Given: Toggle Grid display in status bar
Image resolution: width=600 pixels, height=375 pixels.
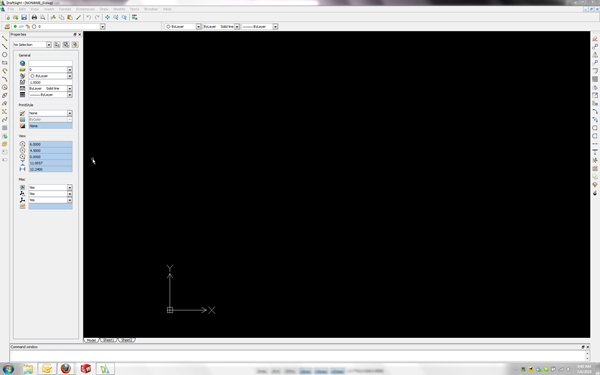Looking at the screenshot, I should point(276,371).
